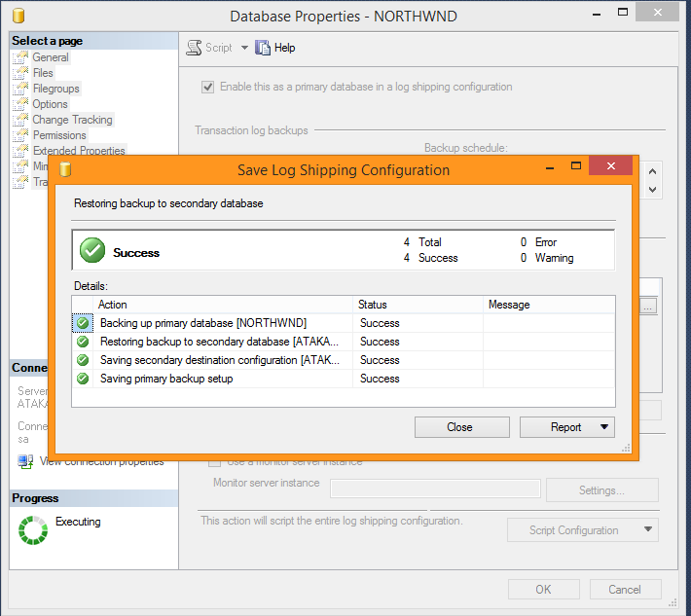The width and height of the screenshot is (691, 616).
Task: Click the Executing progress spinner
Action: click(33, 529)
